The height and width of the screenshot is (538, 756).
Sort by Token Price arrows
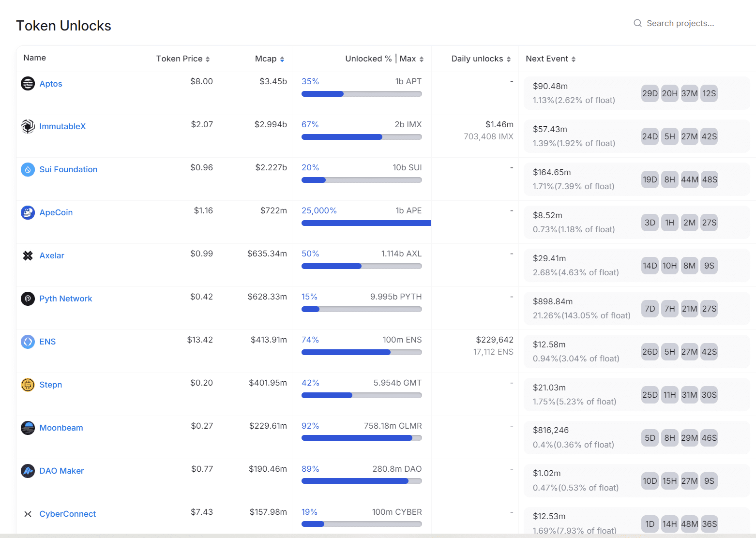click(208, 59)
